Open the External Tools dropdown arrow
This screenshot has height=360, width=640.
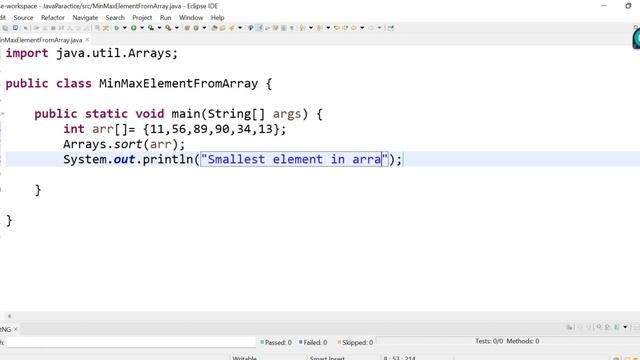176,28
